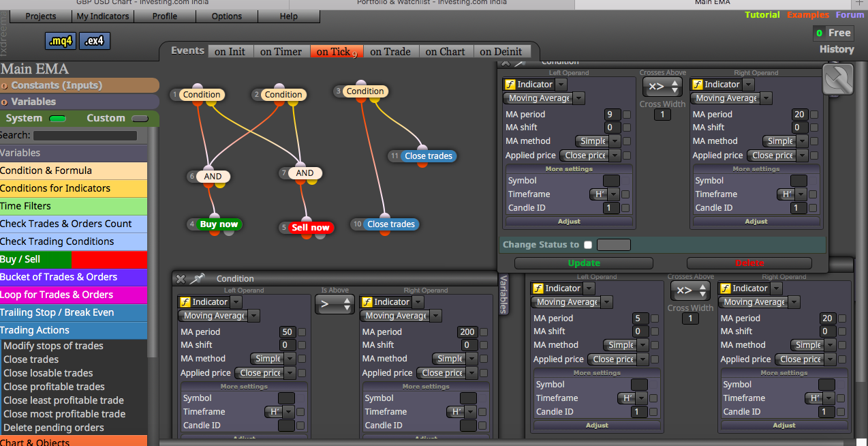Toggle the Custom switch
Screen dimensions: 868x446
point(140,119)
